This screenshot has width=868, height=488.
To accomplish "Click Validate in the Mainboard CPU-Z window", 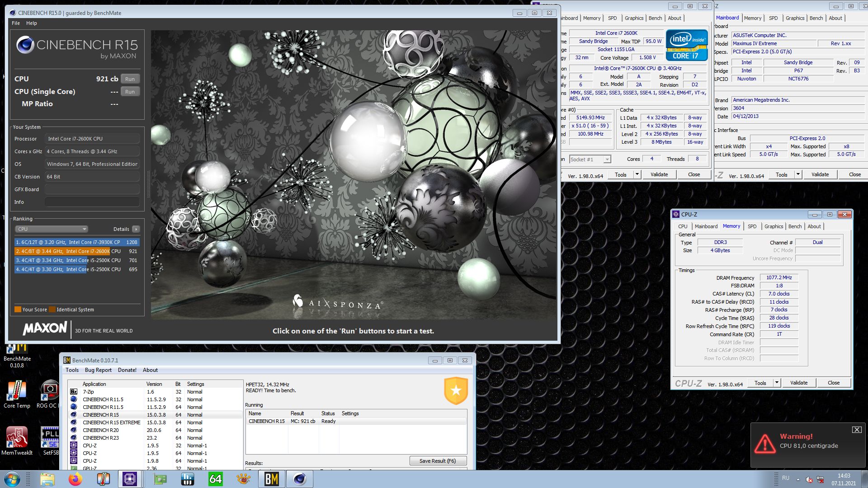I will (x=820, y=174).
